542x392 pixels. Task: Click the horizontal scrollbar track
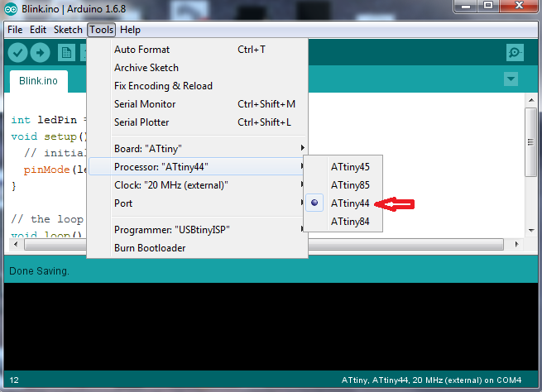(x=405, y=245)
